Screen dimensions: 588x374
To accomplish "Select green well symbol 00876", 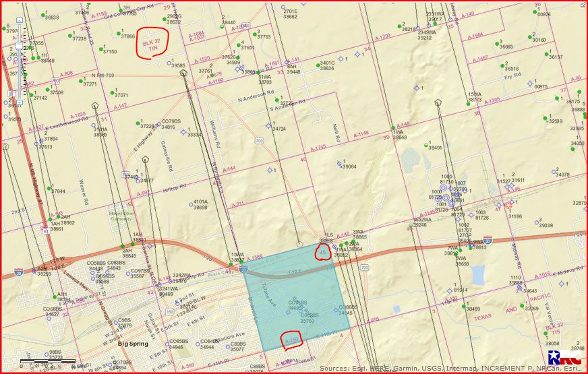I will (535, 12).
